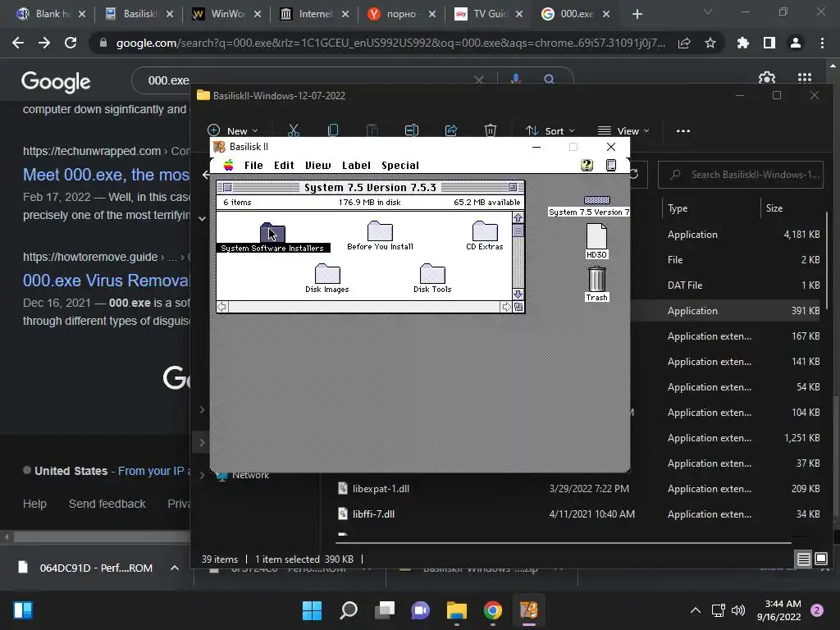Open the Mac File menu
Screen dimensions: 840x630
tap(253, 165)
